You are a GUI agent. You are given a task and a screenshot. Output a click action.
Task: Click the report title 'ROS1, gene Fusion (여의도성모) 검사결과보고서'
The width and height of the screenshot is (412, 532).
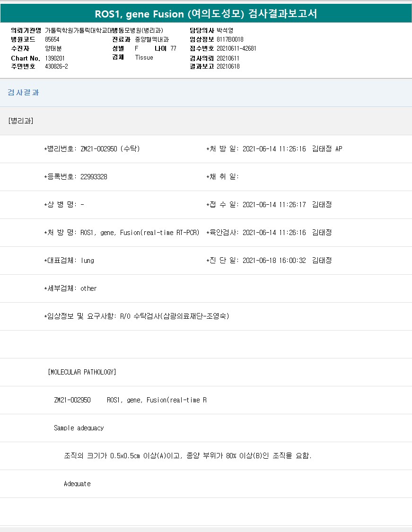(x=206, y=14)
